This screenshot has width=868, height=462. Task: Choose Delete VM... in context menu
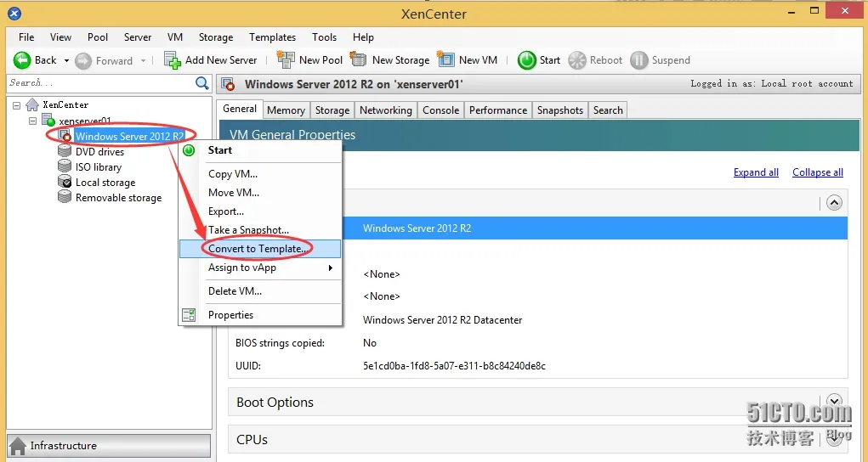click(259, 291)
